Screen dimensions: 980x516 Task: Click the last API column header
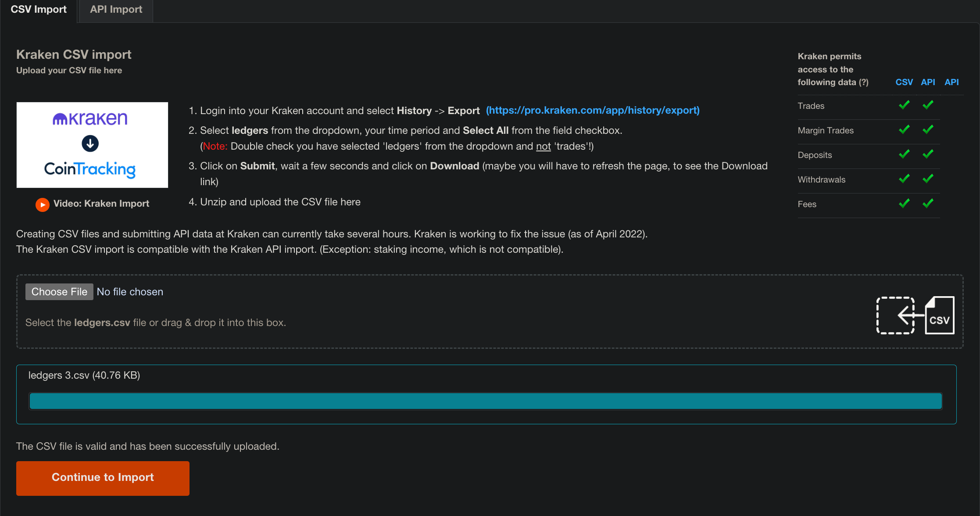pos(951,82)
